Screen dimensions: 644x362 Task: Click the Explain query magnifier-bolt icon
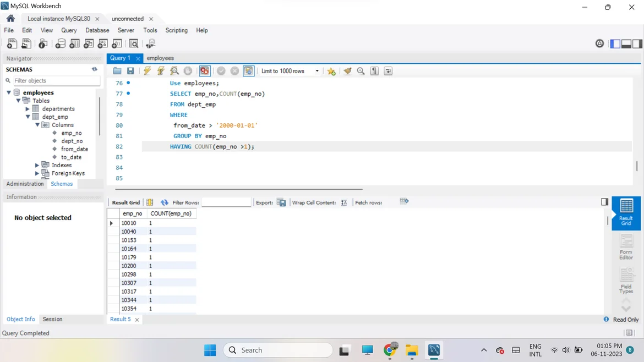pos(174,71)
